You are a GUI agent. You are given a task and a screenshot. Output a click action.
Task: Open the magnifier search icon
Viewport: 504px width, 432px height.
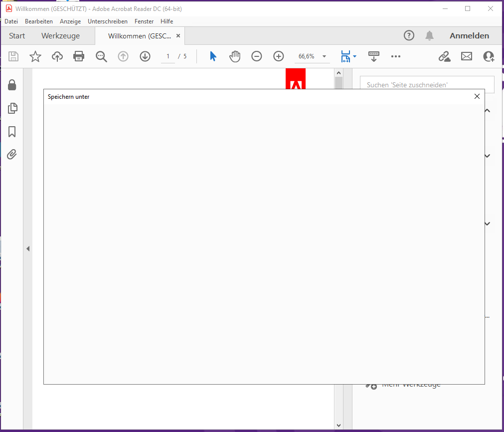(101, 56)
